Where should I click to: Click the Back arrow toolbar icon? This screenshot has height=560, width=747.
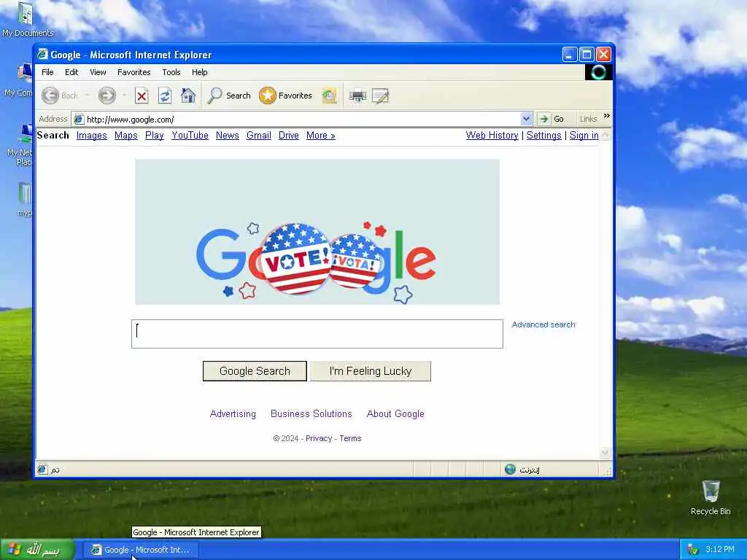point(50,96)
